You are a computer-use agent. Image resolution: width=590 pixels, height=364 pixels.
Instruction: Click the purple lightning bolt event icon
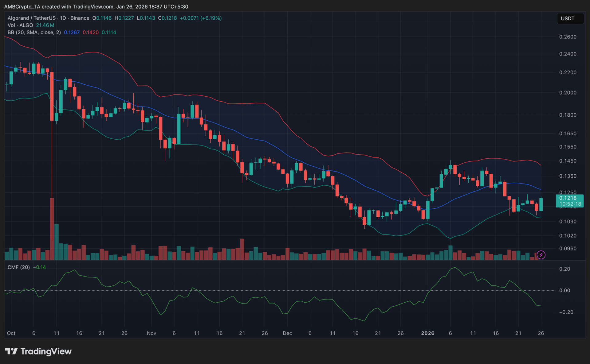(541, 255)
